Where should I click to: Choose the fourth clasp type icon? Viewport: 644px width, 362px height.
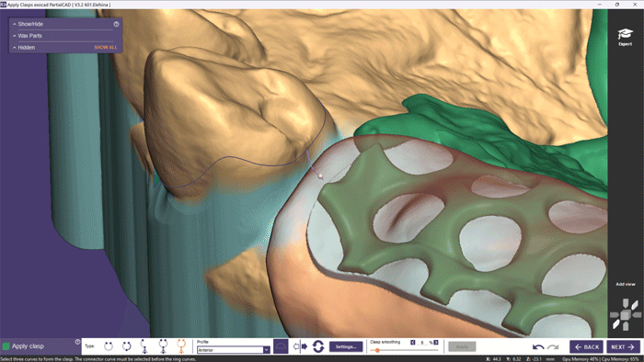coord(163,346)
